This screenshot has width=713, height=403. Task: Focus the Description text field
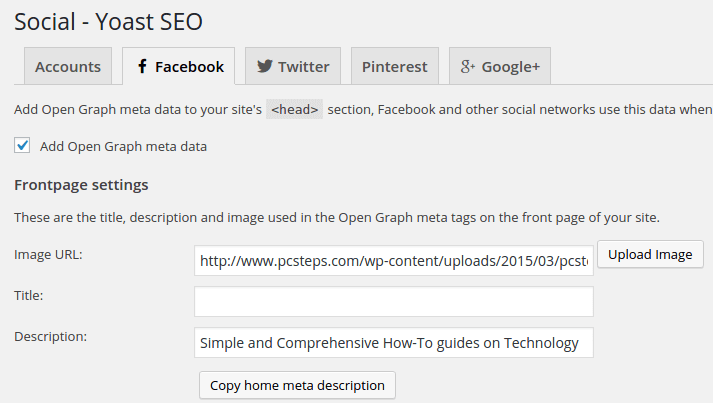pos(394,343)
